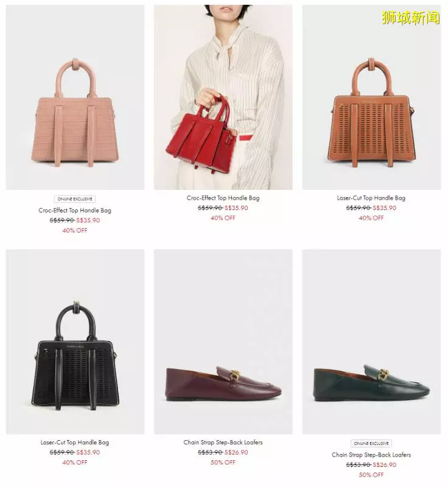Click the Online Exclusive badge under green loafers

tap(371, 444)
